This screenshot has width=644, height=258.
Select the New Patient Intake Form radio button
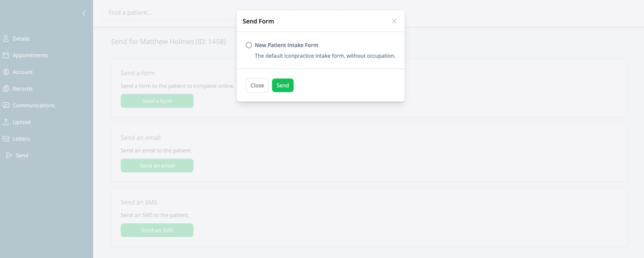(x=249, y=45)
